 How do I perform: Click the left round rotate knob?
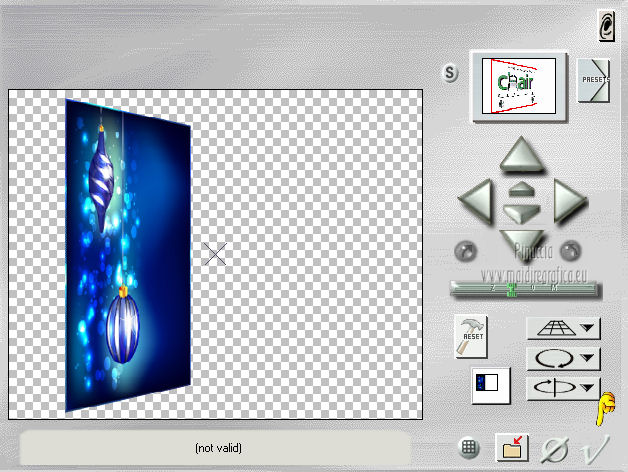pyautogui.click(x=465, y=251)
